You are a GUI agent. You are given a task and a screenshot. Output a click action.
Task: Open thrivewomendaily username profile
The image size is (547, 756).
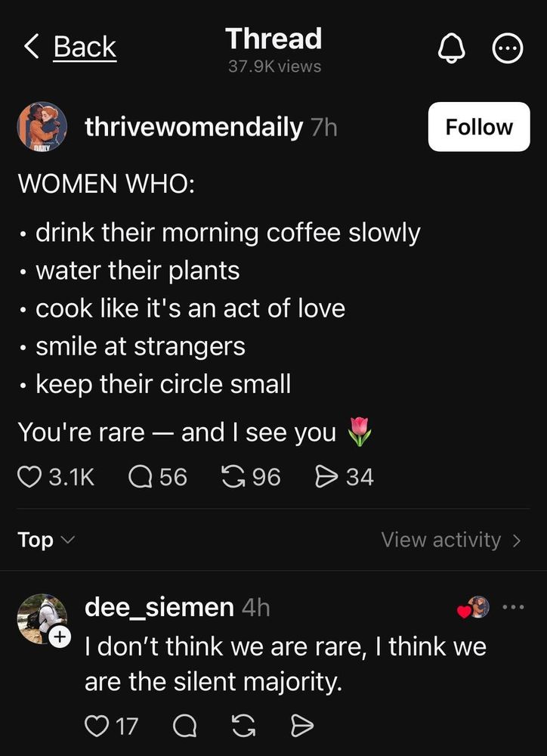coord(194,127)
